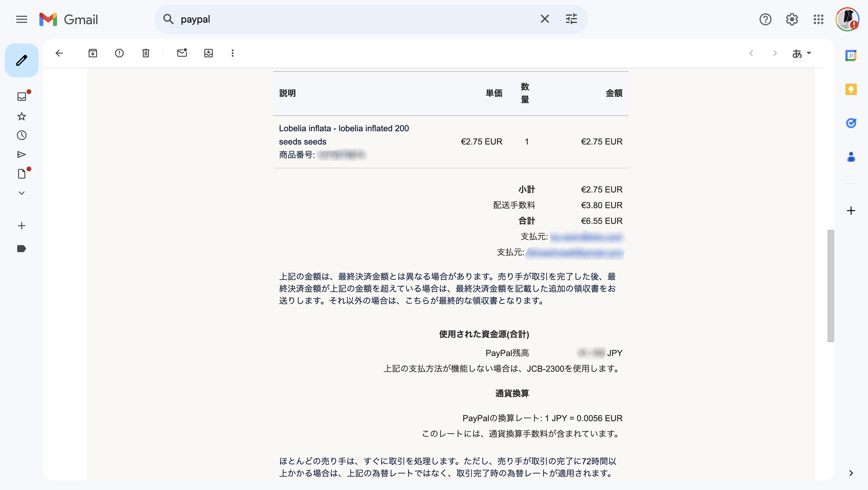868x490 pixels.
Task: Click the Compose pencil button
Action: (22, 60)
